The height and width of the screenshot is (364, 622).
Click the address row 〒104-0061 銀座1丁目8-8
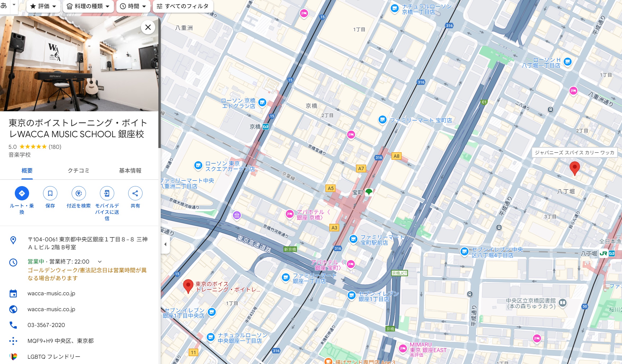(x=79, y=243)
